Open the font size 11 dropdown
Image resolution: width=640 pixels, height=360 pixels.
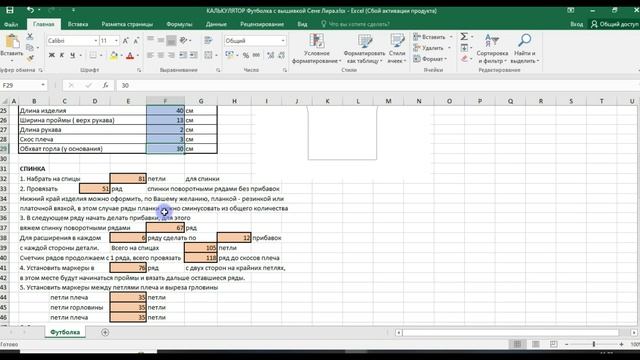click(x=116, y=41)
